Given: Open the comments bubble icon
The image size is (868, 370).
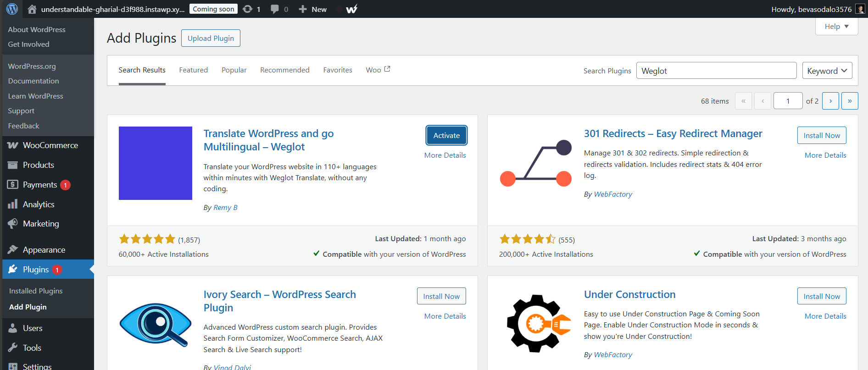Looking at the screenshot, I should (x=275, y=9).
